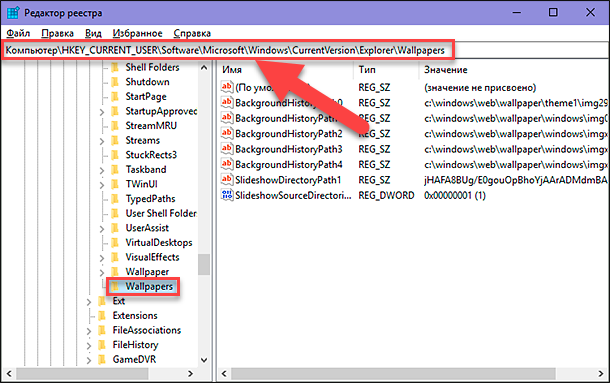Expand the Streams key
The height and width of the screenshot is (383, 610).
(x=102, y=141)
